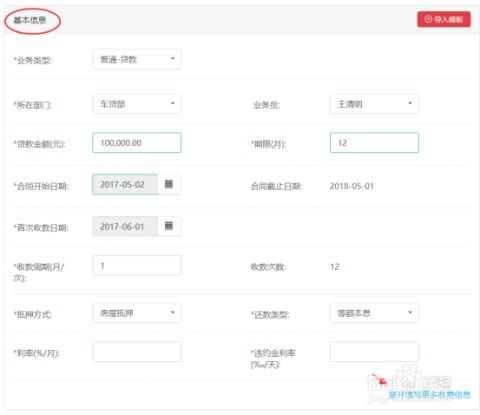Open the 业务员 dropdown
Screen dimensions: 480x415
[x=374, y=104]
